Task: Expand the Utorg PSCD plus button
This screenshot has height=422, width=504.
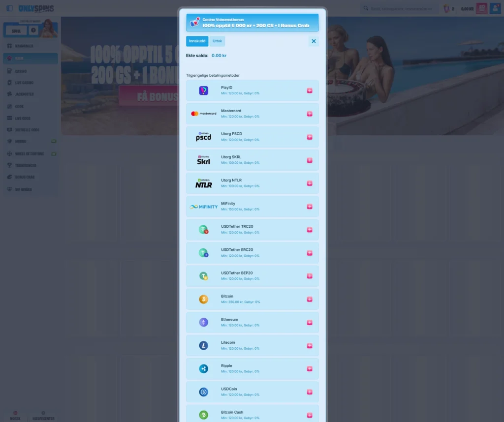Action: (x=310, y=137)
